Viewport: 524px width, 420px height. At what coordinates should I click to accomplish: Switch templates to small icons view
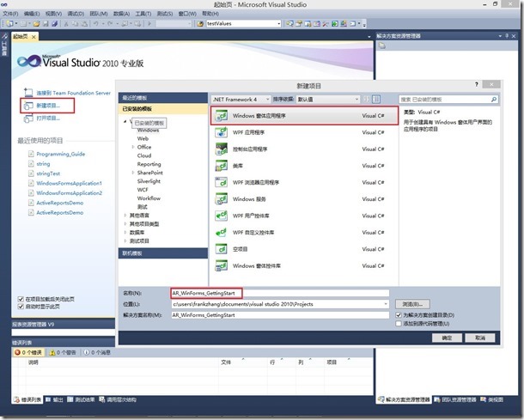pyautogui.click(x=367, y=100)
